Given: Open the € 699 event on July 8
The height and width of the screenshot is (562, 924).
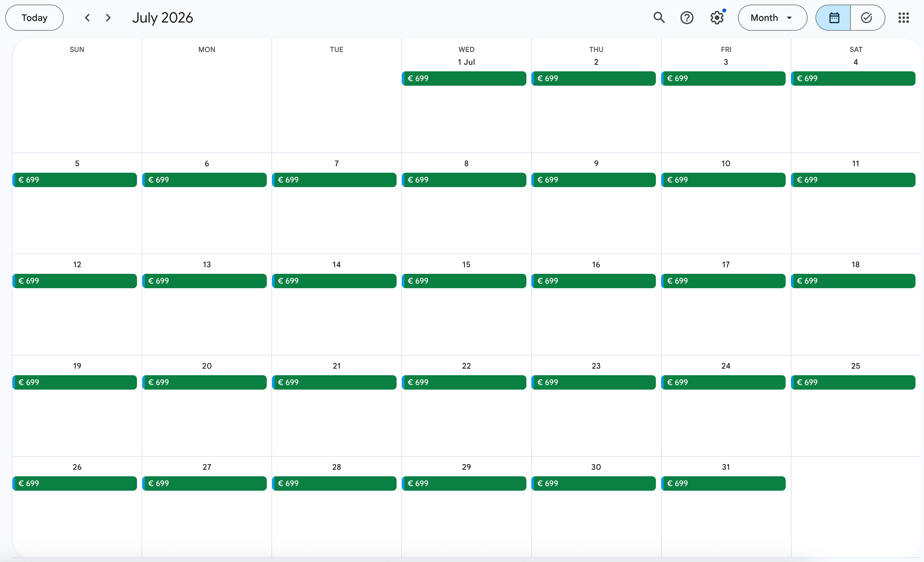Looking at the screenshot, I should pos(464,180).
